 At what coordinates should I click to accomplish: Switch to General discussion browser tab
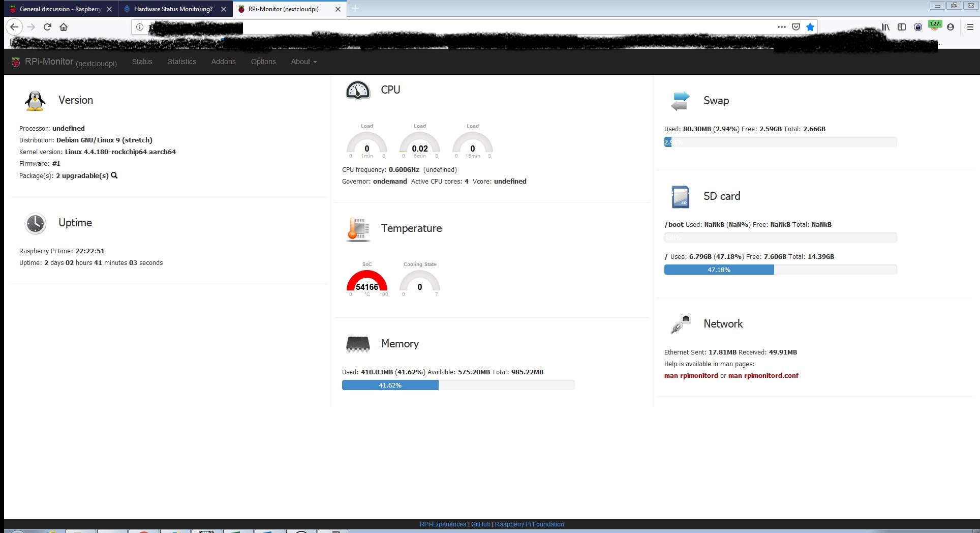coord(60,9)
